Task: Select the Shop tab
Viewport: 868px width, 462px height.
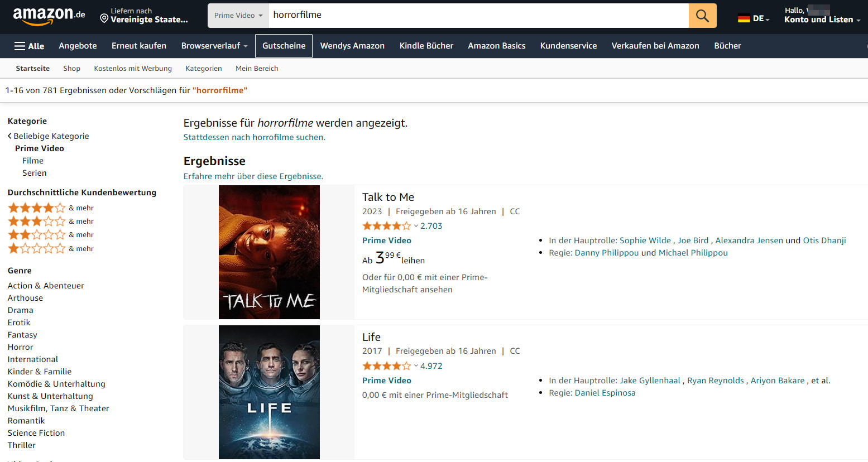Action: 71,69
